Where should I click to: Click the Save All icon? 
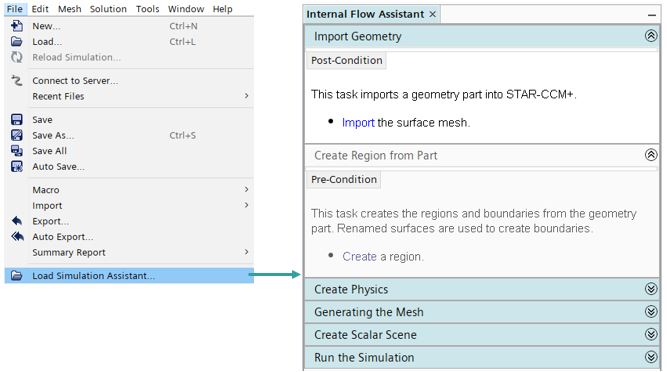point(17,151)
